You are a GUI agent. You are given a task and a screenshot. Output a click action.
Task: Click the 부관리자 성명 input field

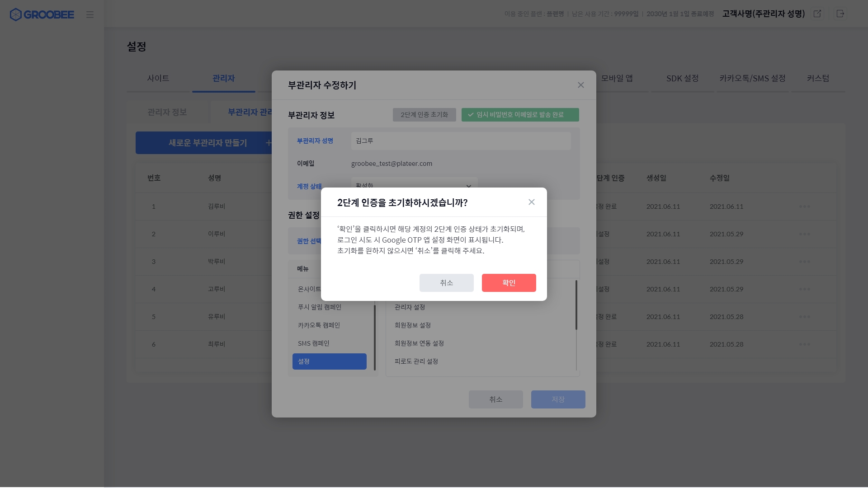pos(460,141)
